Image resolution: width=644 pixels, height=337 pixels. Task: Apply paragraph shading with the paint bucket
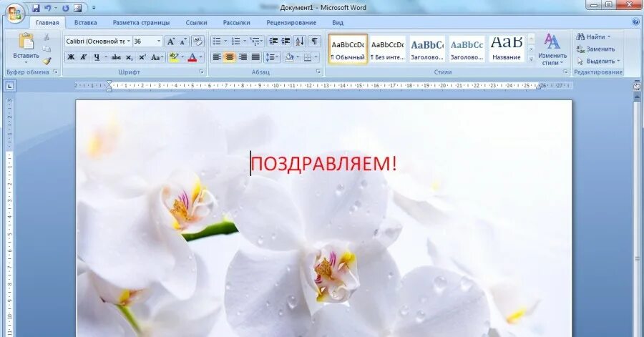(289, 57)
